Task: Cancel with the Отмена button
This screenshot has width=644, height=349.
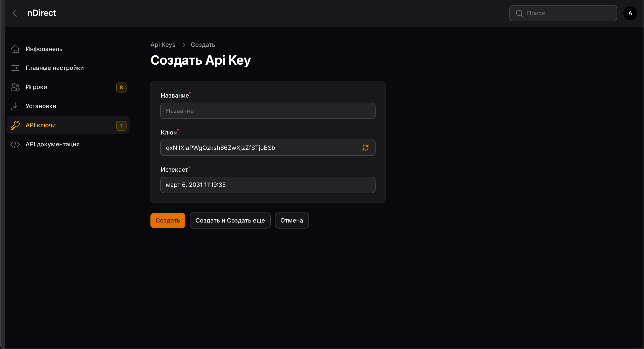Action: [292, 221]
